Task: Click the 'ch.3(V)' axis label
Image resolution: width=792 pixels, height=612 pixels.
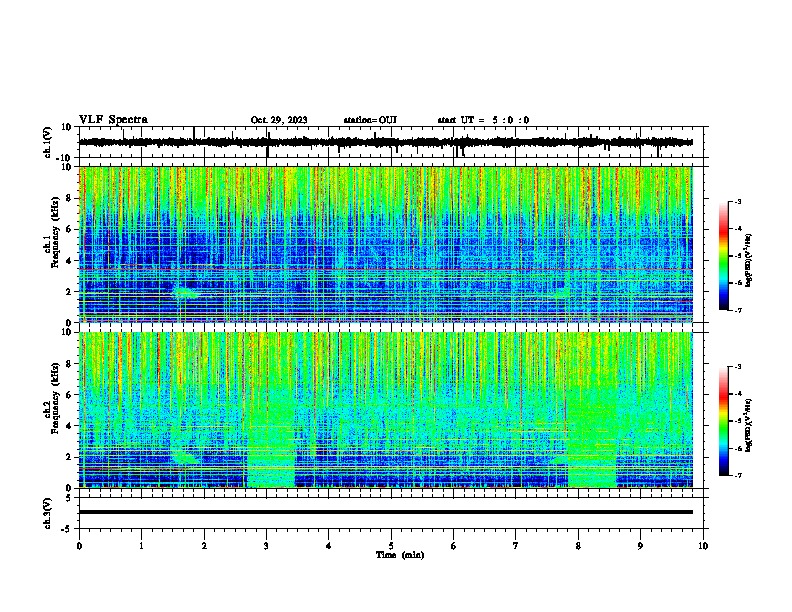Action: 48,513
